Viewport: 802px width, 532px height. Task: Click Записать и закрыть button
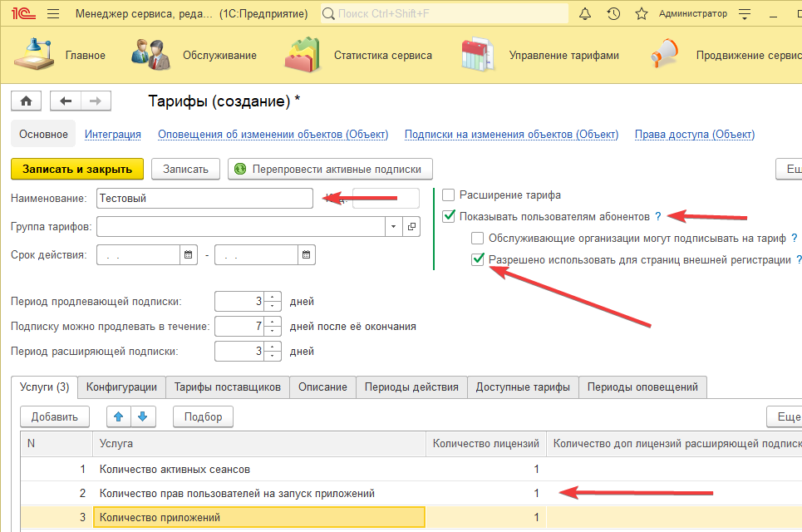[77, 169]
